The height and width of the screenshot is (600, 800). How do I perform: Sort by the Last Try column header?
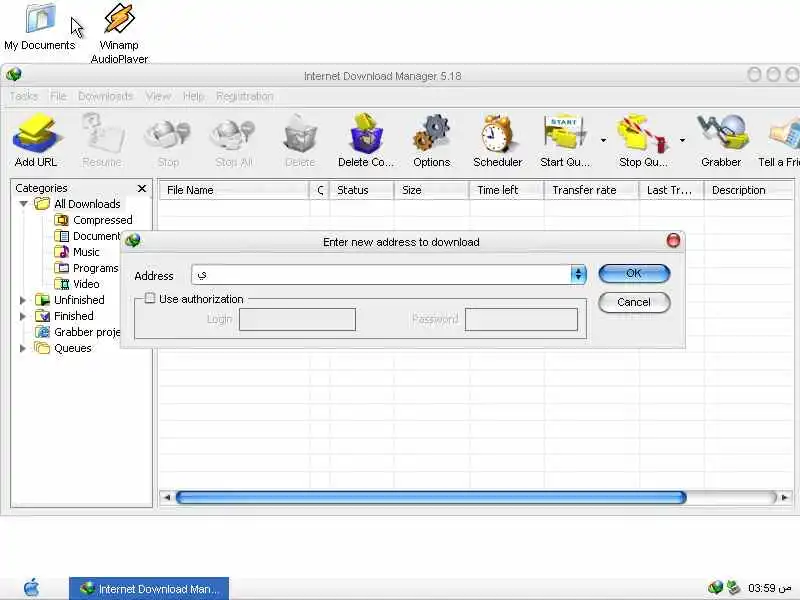670,190
